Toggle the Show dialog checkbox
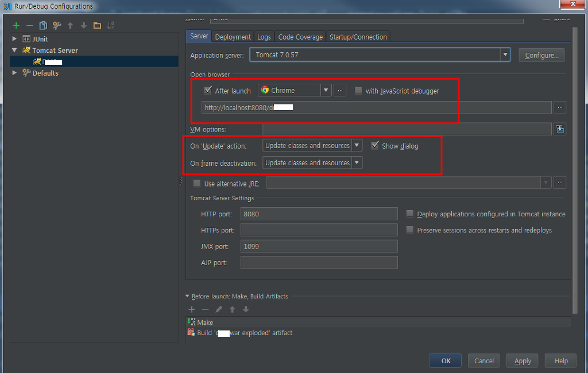Viewport: 588px width, 373px height. point(375,146)
